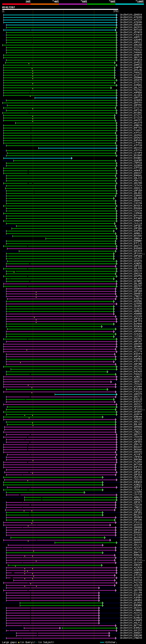Select the UniRef100_C5XKV8 label

[131, 437]
